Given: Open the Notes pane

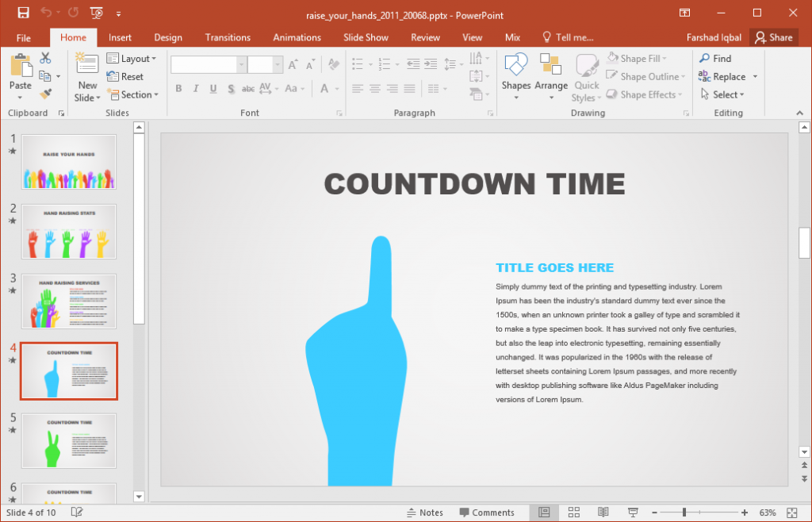Looking at the screenshot, I should pyautogui.click(x=425, y=512).
